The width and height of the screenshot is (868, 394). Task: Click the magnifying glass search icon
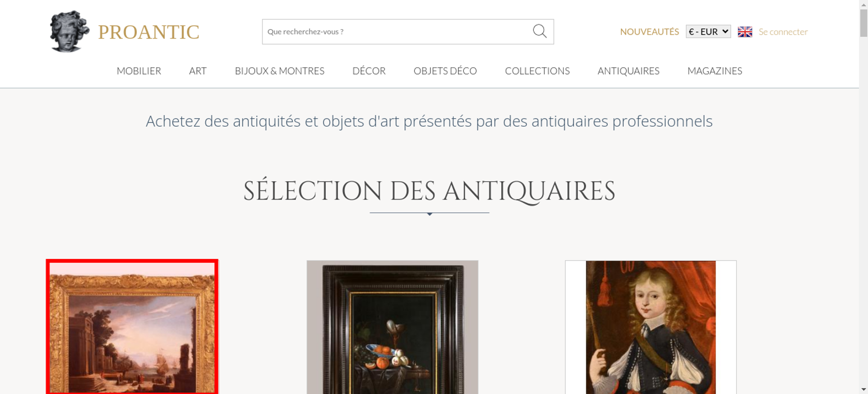(x=539, y=31)
